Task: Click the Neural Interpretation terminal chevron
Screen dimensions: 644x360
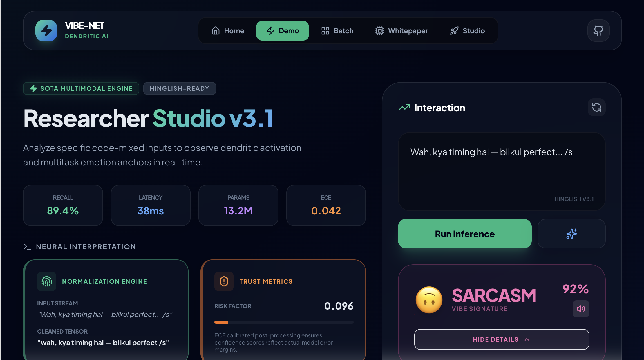Action: point(27,247)
